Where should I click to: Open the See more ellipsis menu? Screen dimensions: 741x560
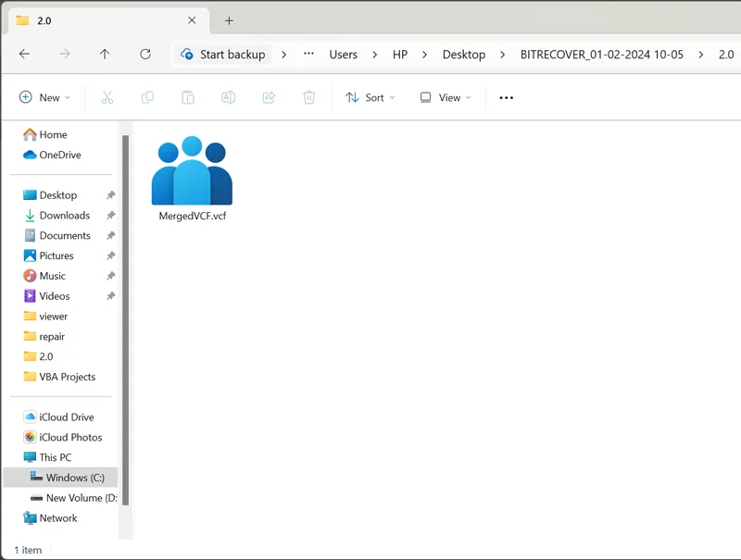point(506,97)
